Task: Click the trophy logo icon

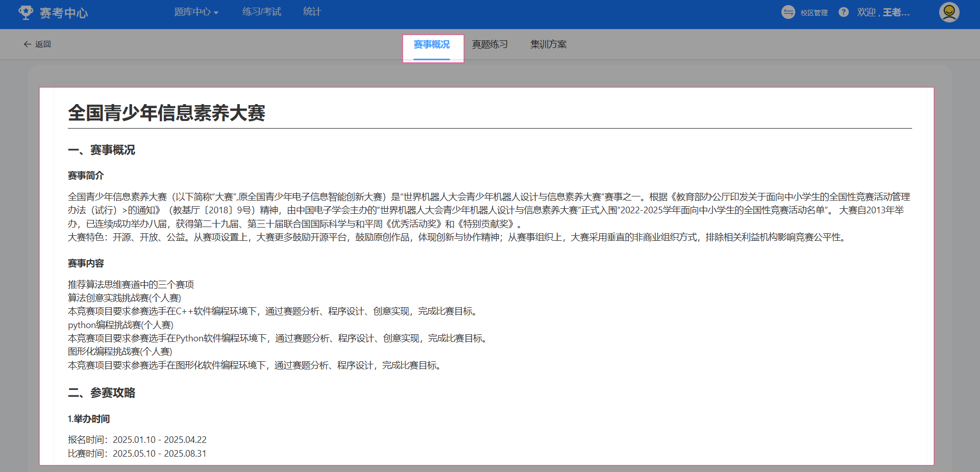Action: pos(26,12)
